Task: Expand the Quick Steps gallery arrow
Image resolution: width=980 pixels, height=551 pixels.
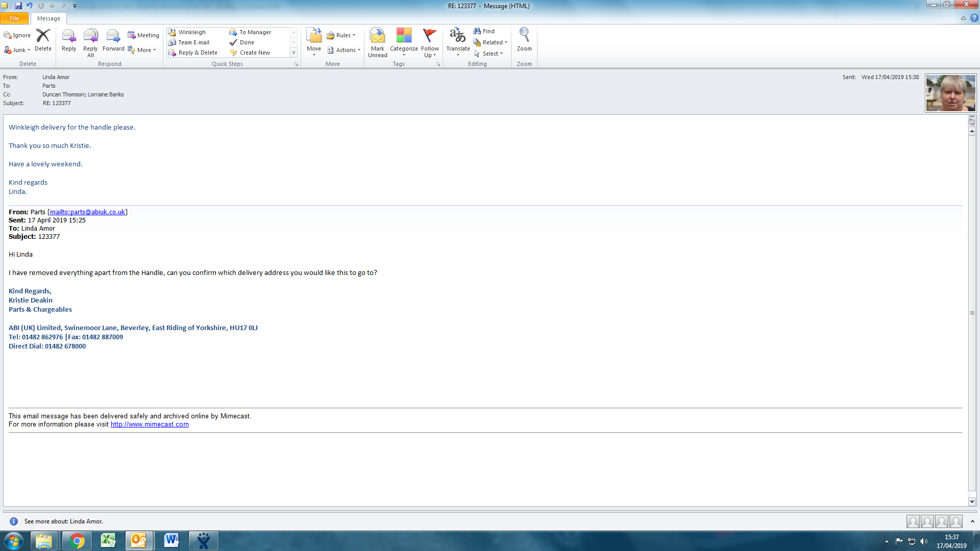Action: pyautogui.click(x=293, y=53)
